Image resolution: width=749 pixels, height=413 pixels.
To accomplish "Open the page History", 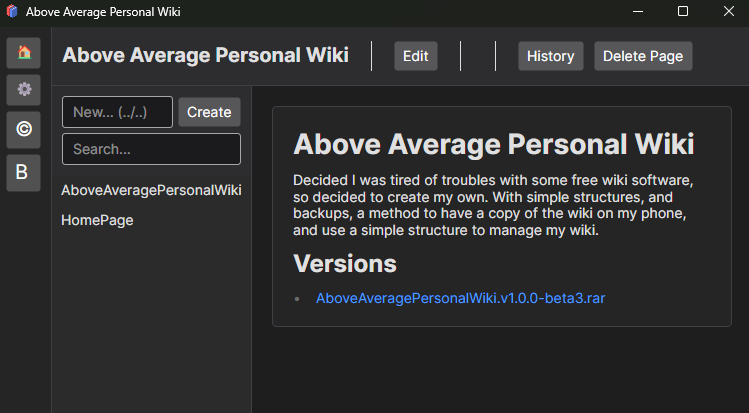I will (x=550, y=56).
